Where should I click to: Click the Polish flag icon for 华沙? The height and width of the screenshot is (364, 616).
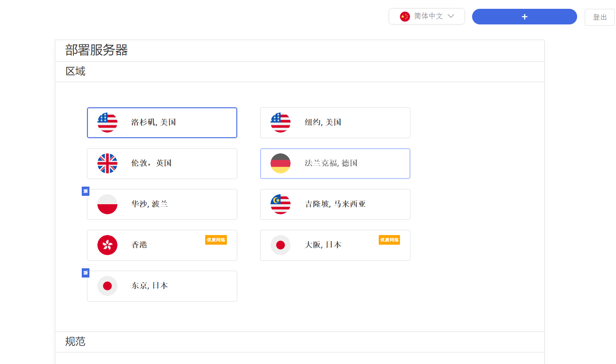107,204
